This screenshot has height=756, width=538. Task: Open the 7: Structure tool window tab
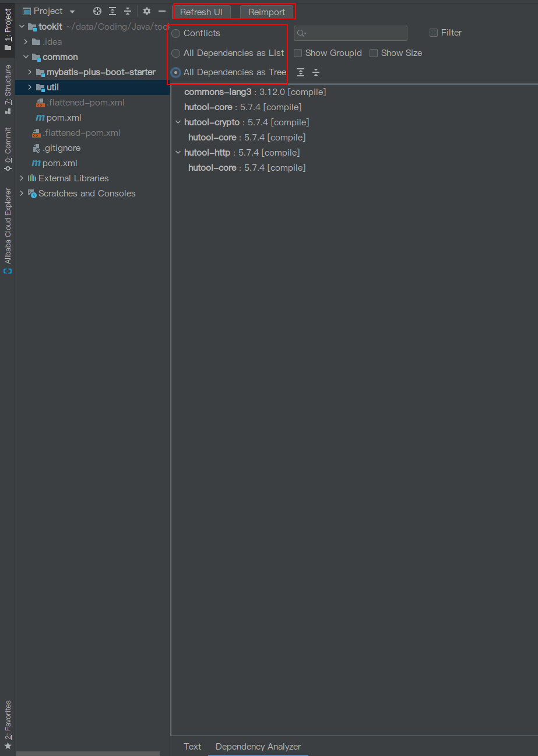click(8, 89)
